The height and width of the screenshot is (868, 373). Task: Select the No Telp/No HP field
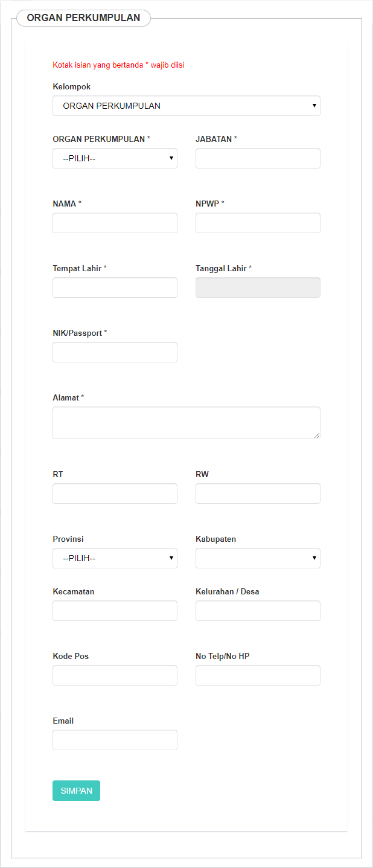(x=258, y=675)
